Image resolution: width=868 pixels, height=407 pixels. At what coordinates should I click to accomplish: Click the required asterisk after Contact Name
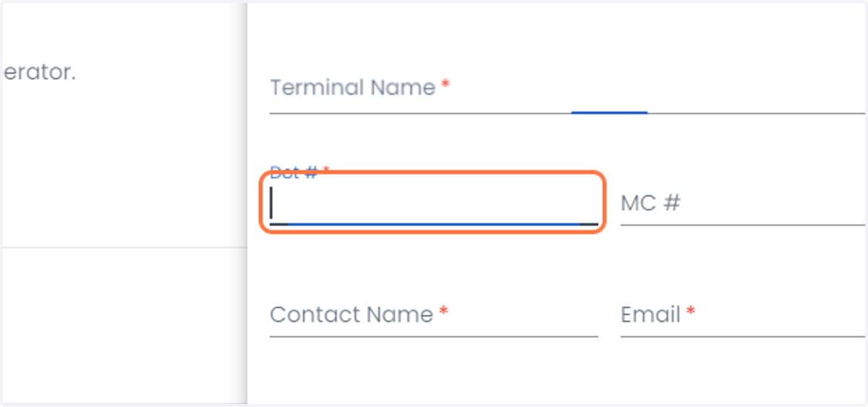coord(443,311)
